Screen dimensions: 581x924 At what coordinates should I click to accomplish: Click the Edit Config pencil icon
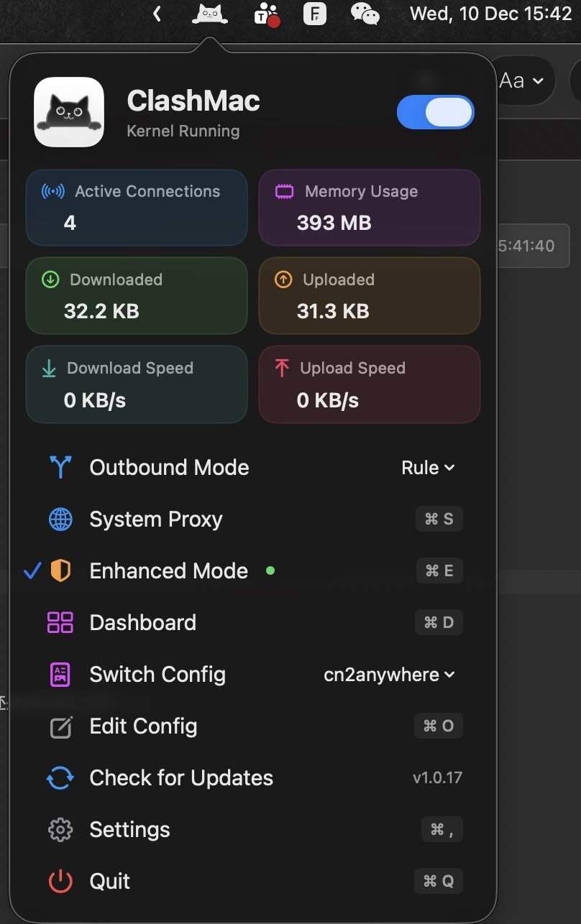click(60, 726)
